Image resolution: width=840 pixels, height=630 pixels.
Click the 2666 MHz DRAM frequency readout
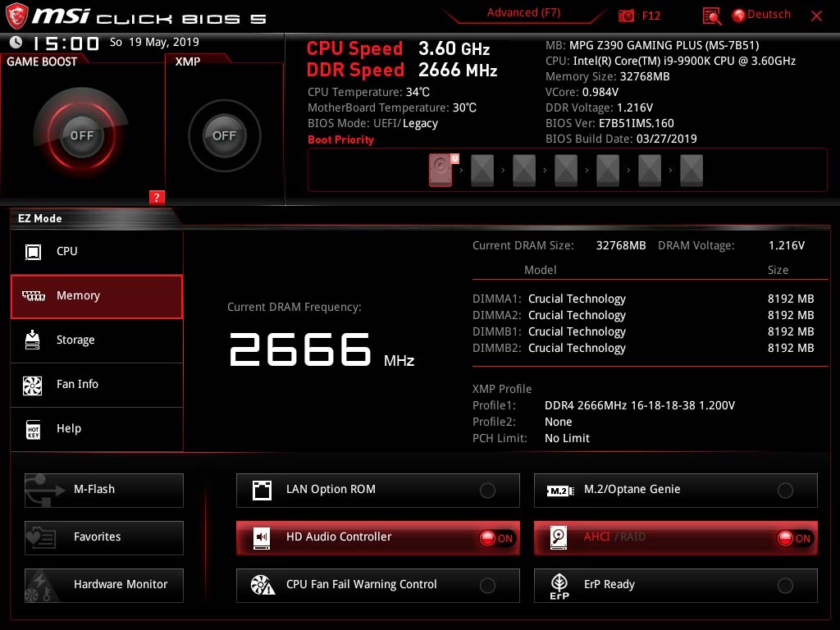click(x=322, y=351)
